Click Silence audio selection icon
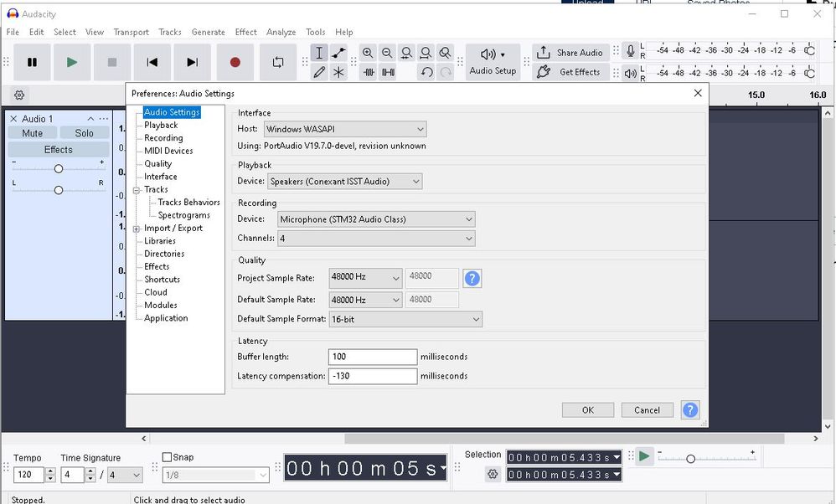This screenshot has width=836, height=504. point(388,72)
